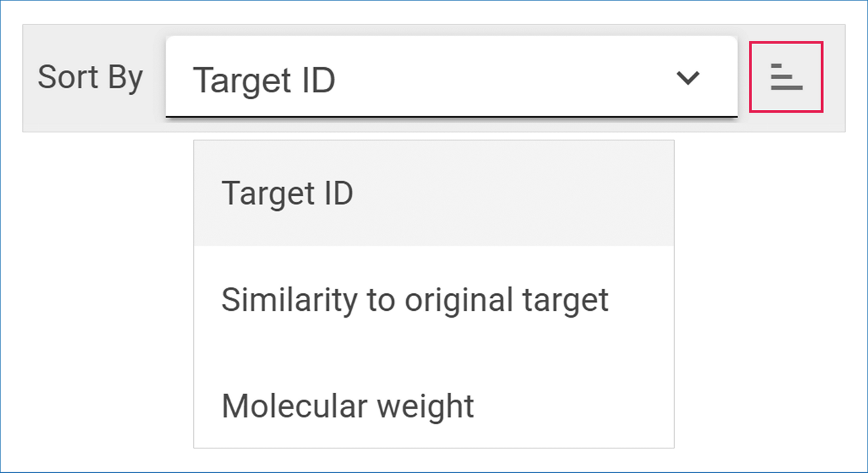This screenshot has height=473, width=868.
Task: Click the last entry, Molecular weight
Action: (x=348, y=406)
